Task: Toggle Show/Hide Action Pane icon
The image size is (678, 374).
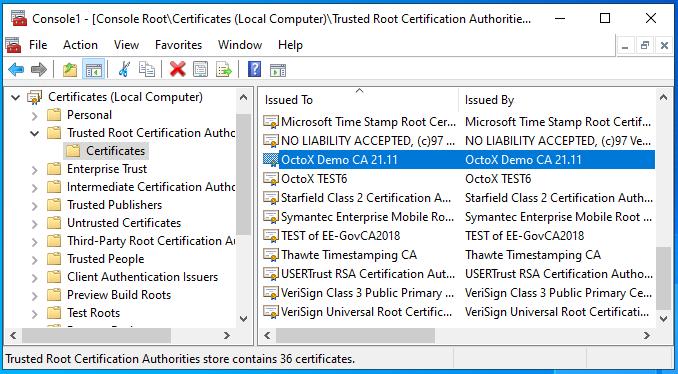Action: click(278, 70)
